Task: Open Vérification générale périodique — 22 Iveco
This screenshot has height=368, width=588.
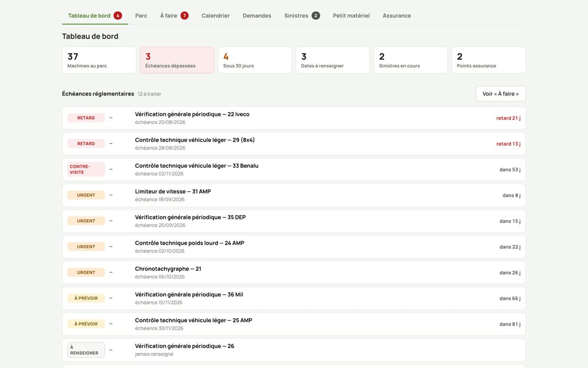Action: (294, 118)
